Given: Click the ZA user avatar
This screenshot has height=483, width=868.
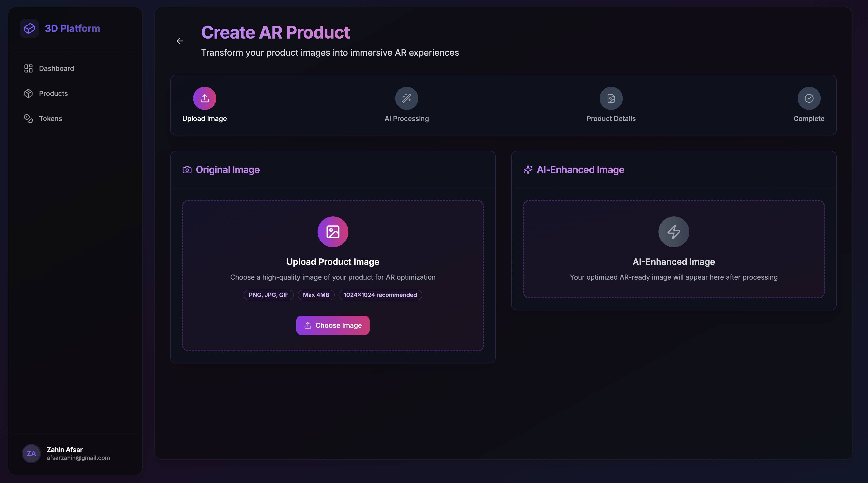Looking at the screenshot, I should click(x=31, y=453).
